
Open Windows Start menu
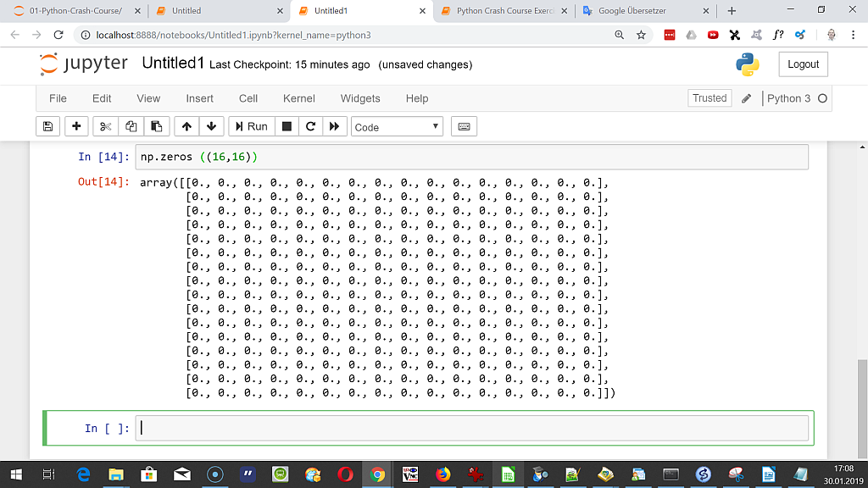coord(16,474)
